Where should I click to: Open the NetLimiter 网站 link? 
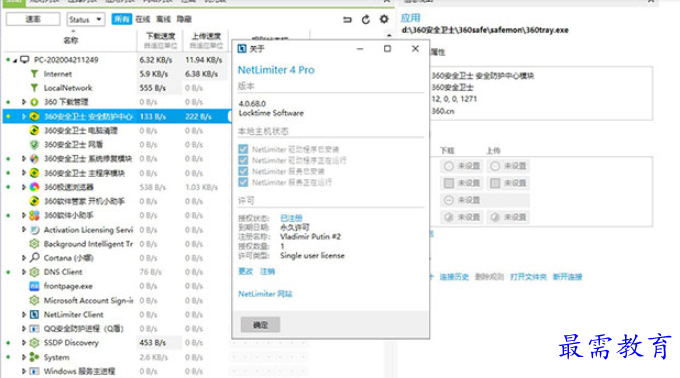[265, 294]
